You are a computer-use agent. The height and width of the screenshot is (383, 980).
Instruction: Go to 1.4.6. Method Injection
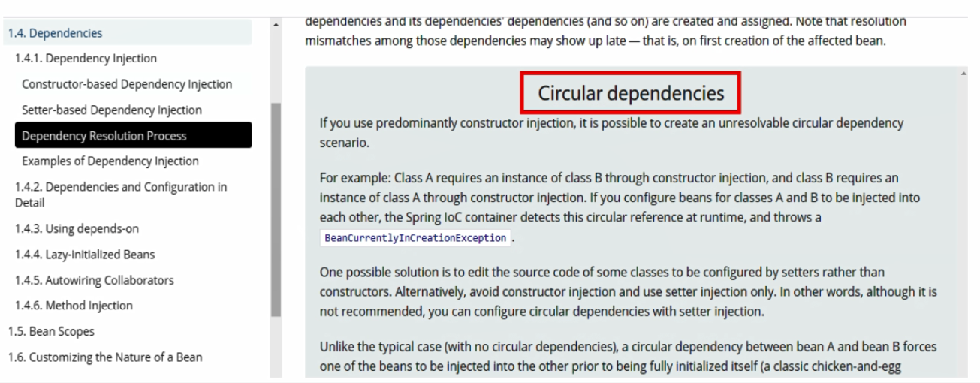(x=74, y=306)
